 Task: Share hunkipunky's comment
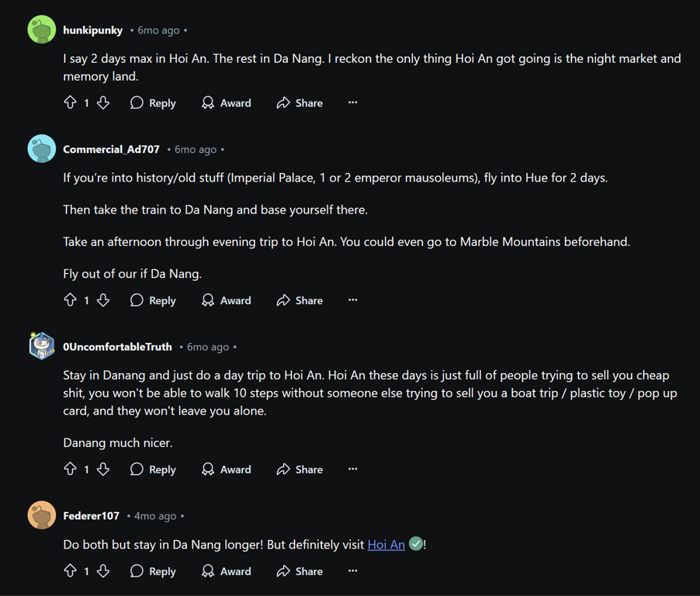tap(300, 102)
